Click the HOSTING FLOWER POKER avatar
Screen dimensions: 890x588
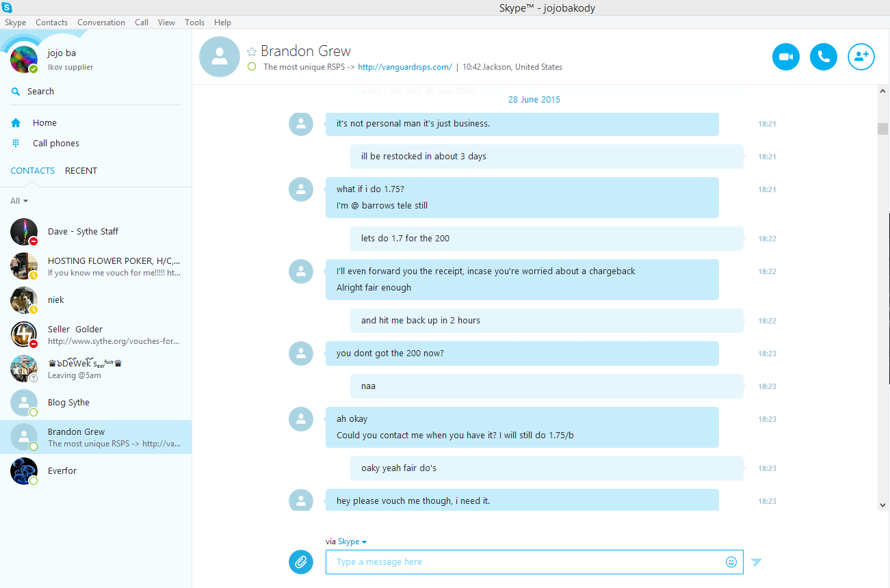click(24, 266)
